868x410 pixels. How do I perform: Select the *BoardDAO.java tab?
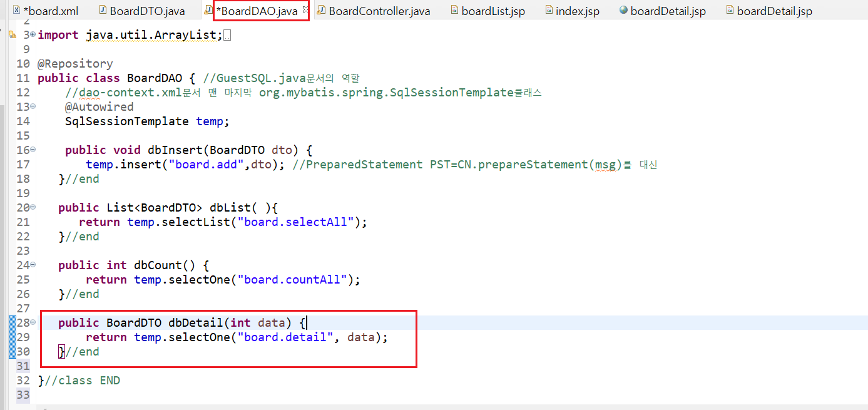tap(256, 11)
